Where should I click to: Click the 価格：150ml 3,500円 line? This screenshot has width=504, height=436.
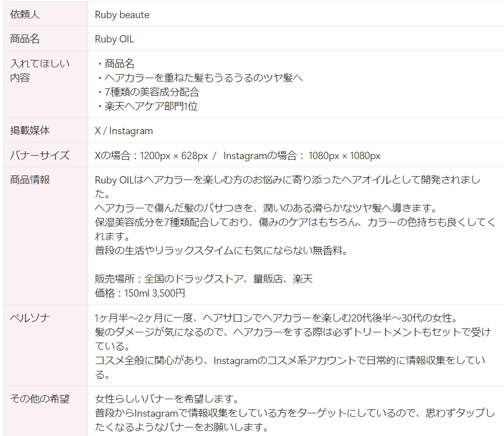point(140,293)
